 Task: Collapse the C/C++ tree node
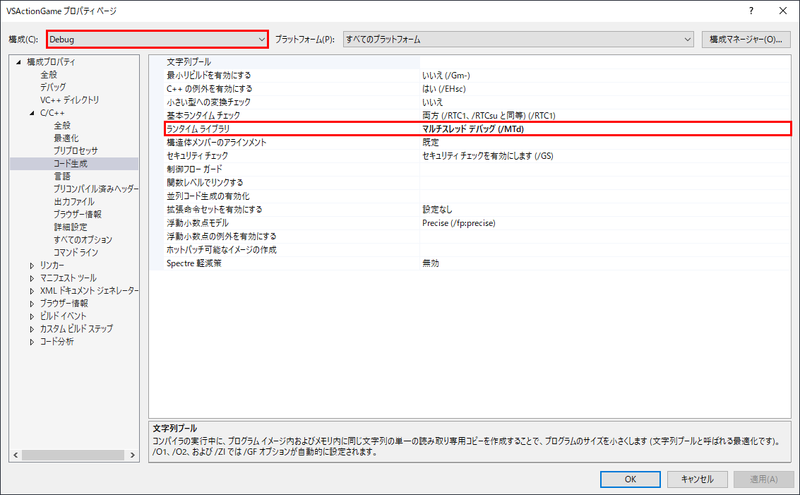click(32, 113)
